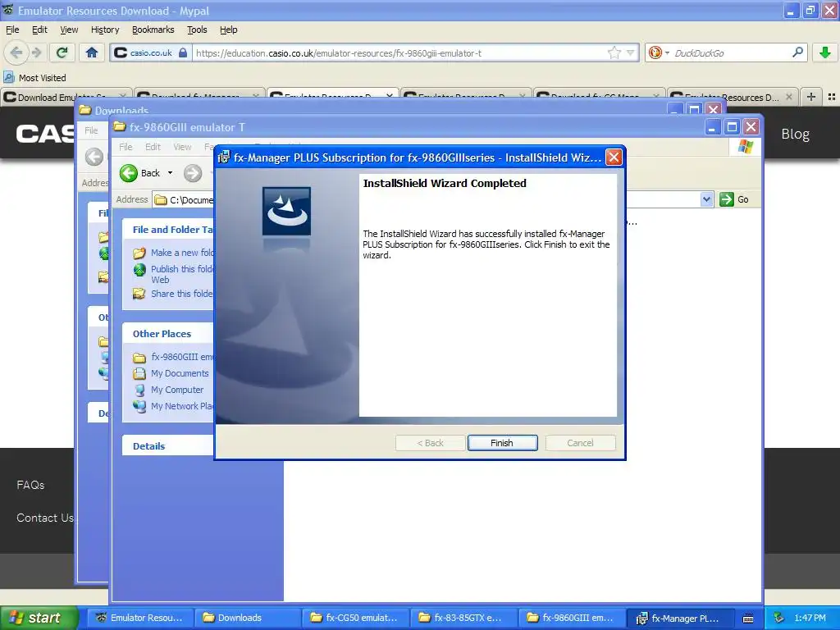
Task: Open File menu in Downloads window
Action: 91,130
